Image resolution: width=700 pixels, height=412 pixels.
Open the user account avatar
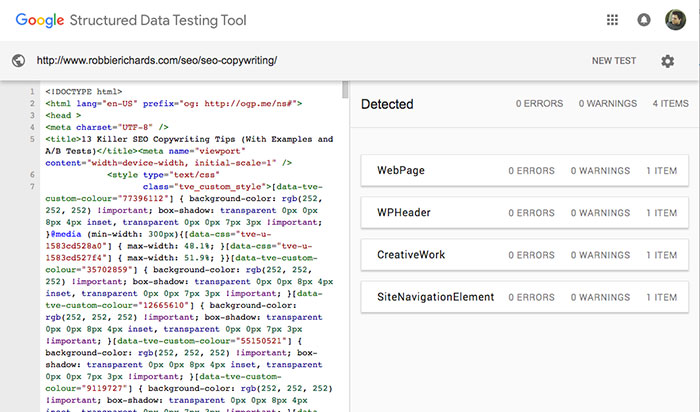pos(675,20)
